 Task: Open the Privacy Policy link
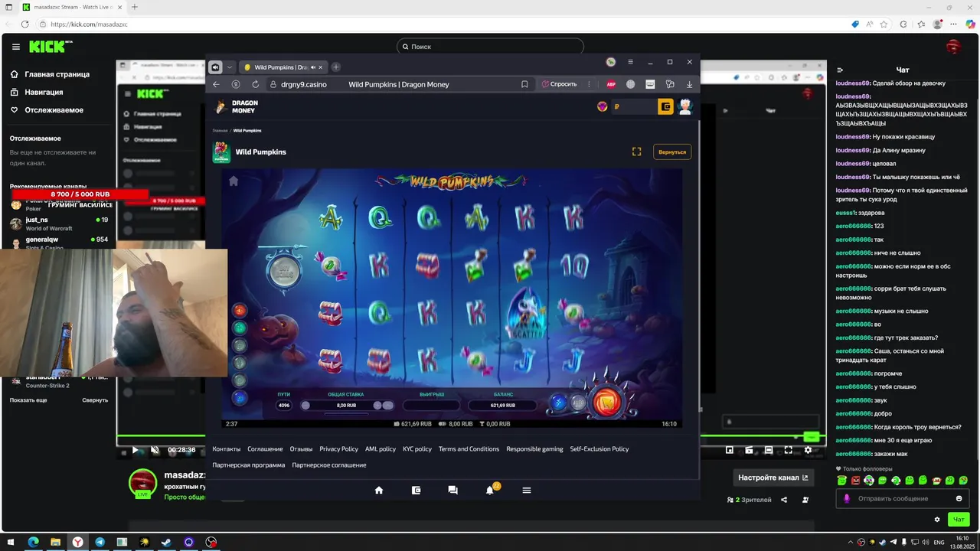point(338,449)
